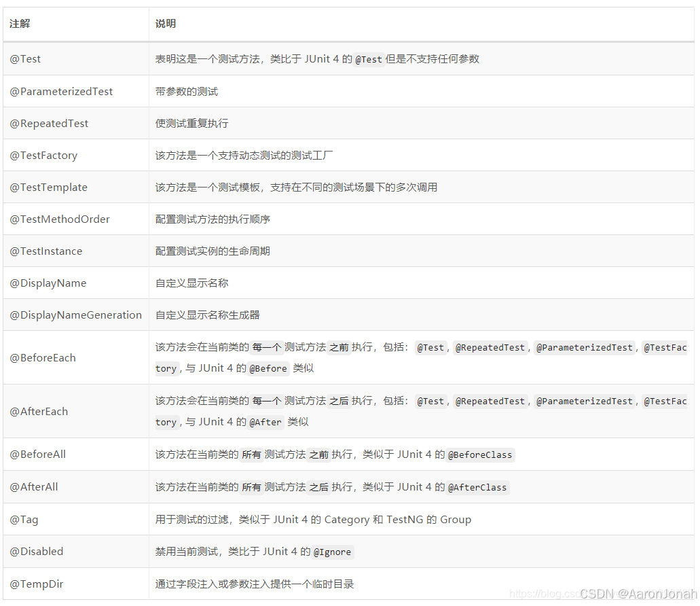Click the @After inline code tag

tap(265, 423)
